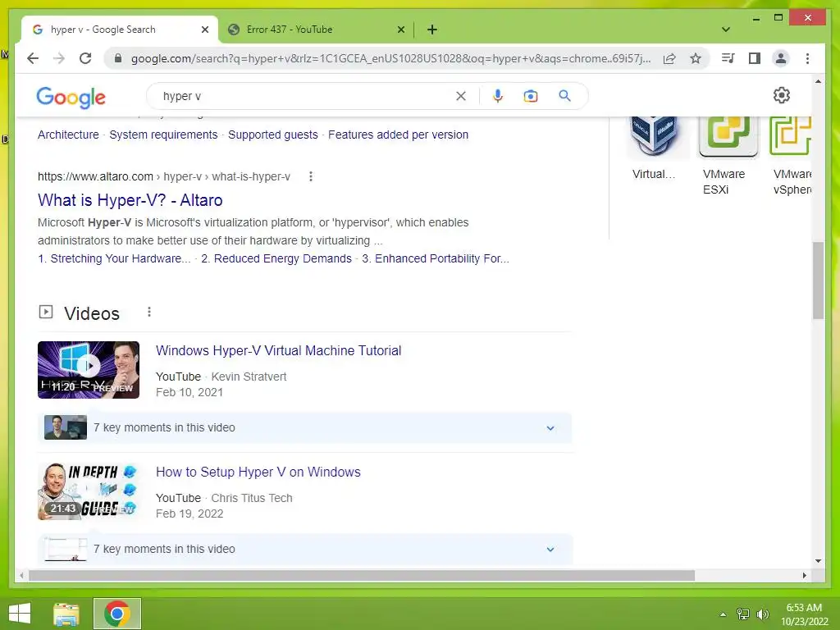Select the hyper v Google Search tab
This screenshot has width=840, height=630.
[x=120, y=30]
